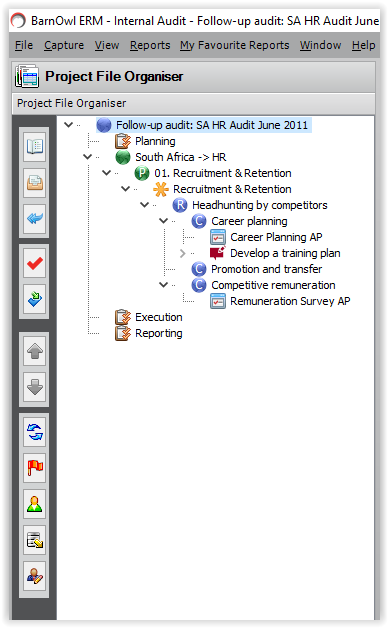Click the blue check with green arrow icon

[x=34, y=299]
